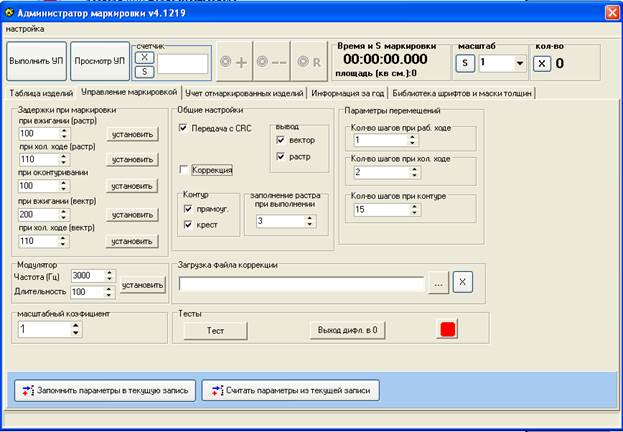Image resolution: width=623 pixels, height=432 pixels.
Task: Click установить for при вжигании (вектр)
Action: pyautogui.click(x=132, y=215)
